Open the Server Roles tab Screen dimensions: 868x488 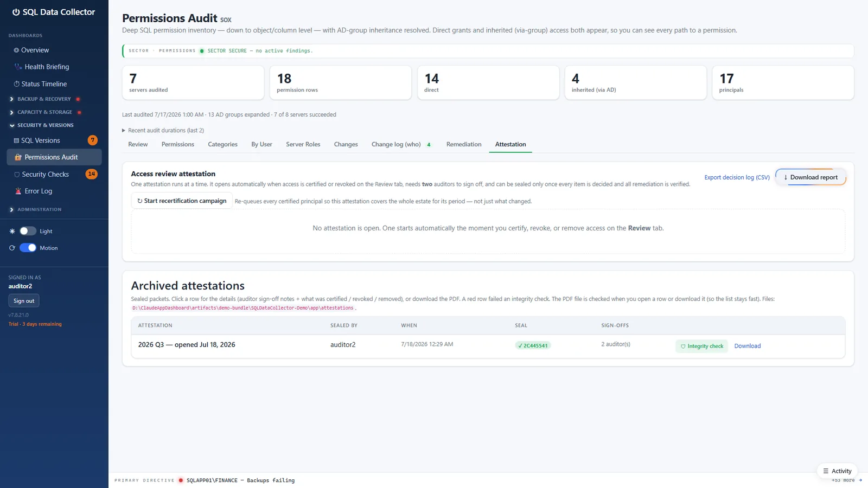[x=303, y=144]
